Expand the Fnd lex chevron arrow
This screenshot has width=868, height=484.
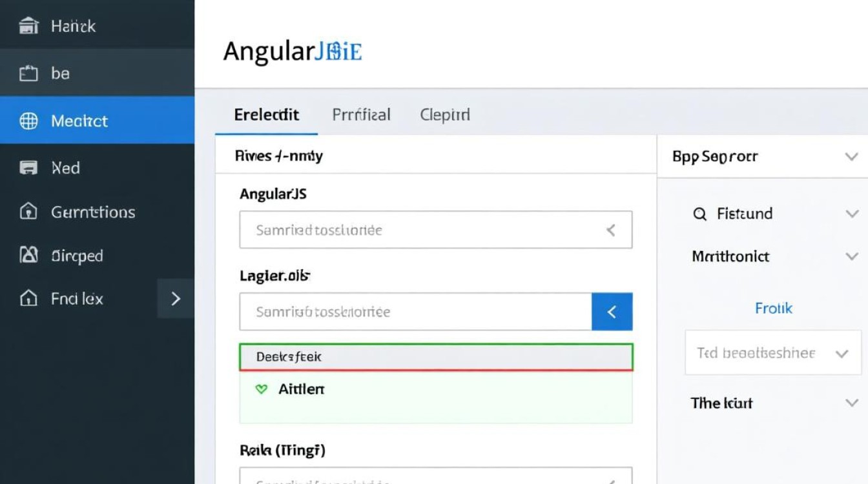coord(175,299)
